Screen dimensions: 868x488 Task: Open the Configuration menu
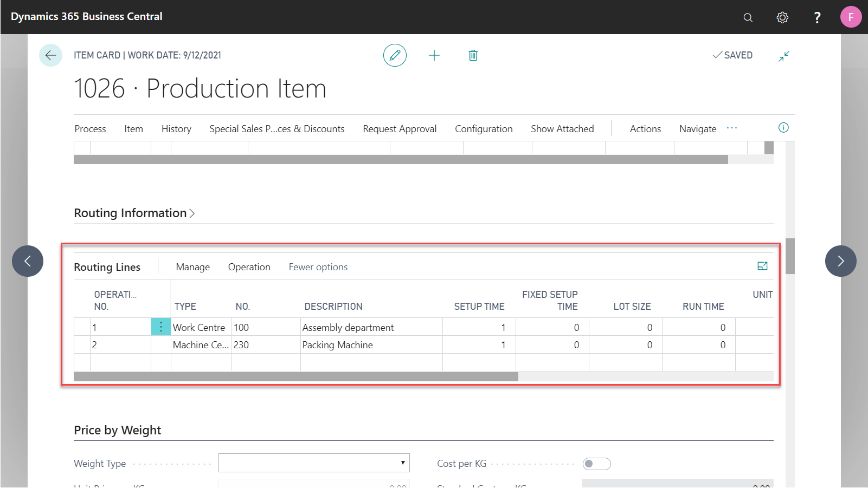(484, 129)
